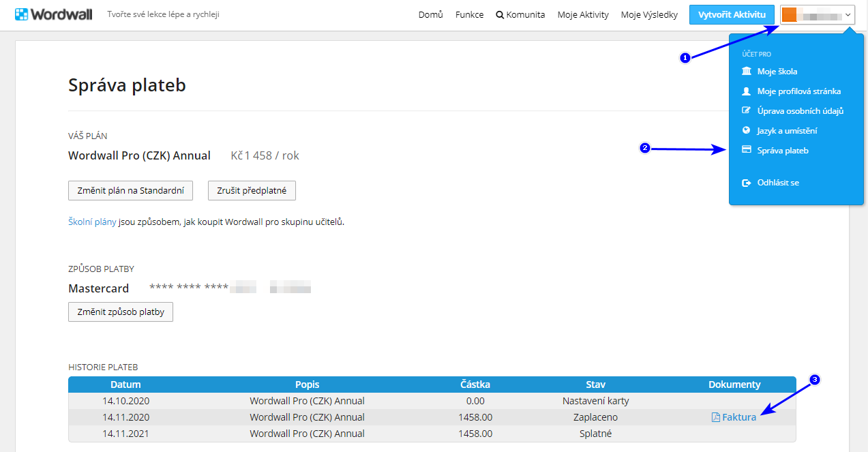Image resolution: width=868 pixels, height=452 pixels.
Task: Click the price Kč 1 458 / rok
Action: point(265,155)
